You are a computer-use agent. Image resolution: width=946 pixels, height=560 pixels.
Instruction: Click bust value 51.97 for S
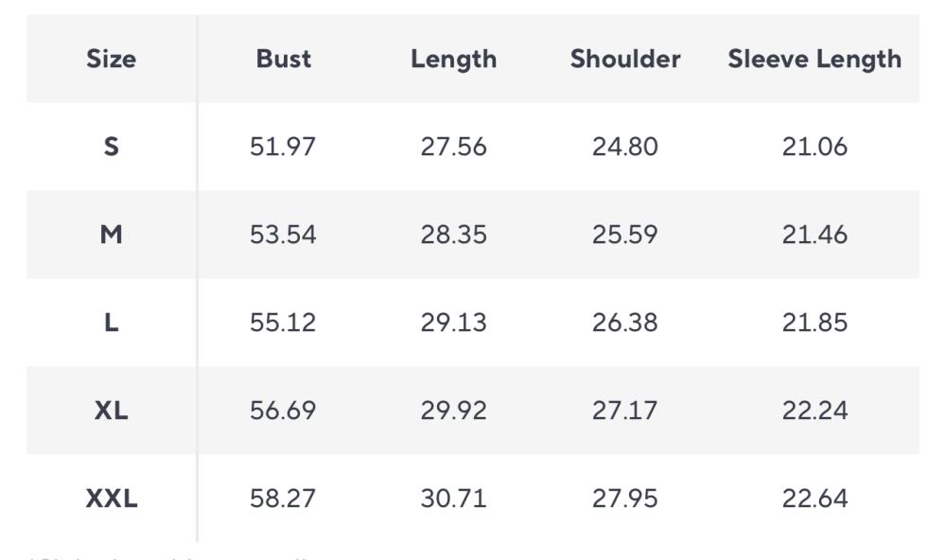tap(283, 147)
